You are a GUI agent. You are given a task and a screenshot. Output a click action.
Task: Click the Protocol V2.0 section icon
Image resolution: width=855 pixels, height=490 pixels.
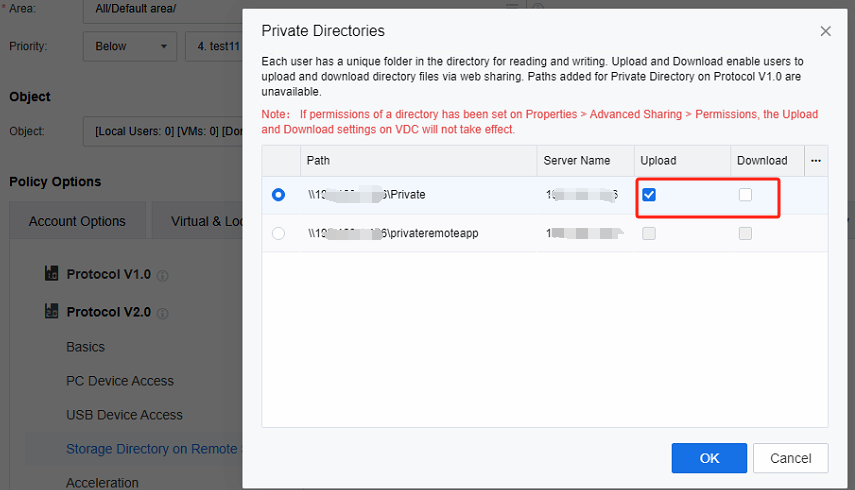click(x=52, y=312)
